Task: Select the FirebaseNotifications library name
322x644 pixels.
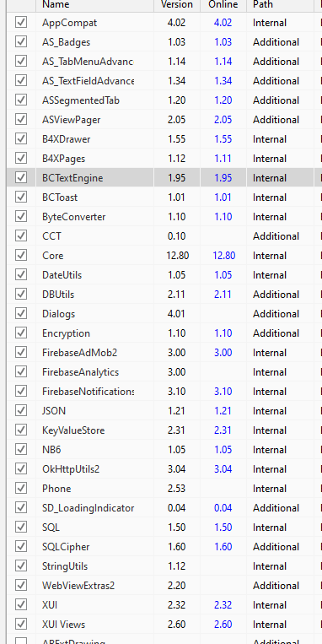Action: click(x=89, y=392)
